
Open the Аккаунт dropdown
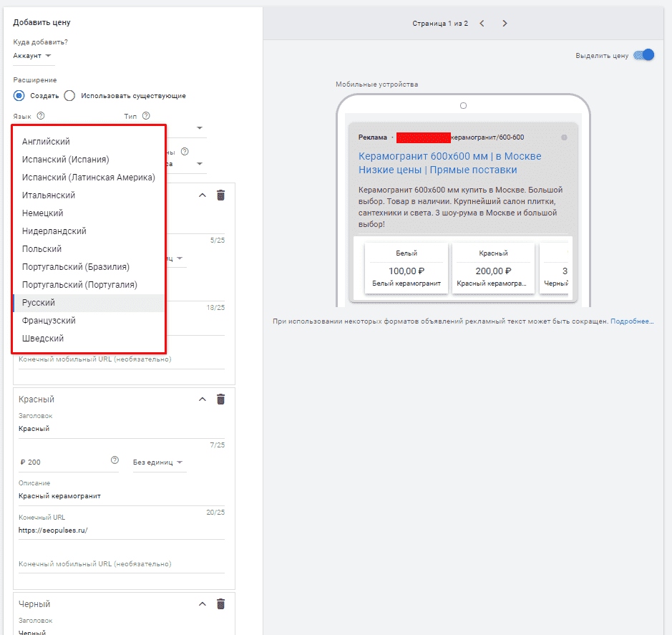(x=32, y=56)
